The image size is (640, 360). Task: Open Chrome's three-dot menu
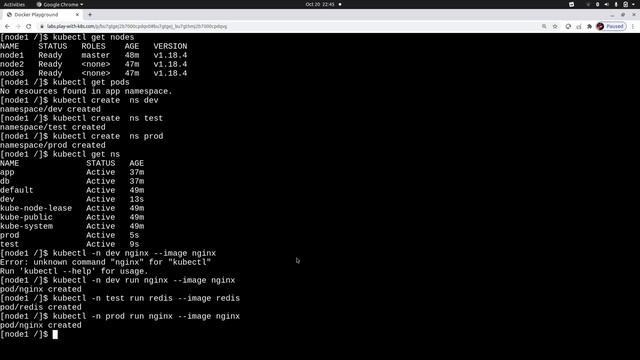pos(633,27)
